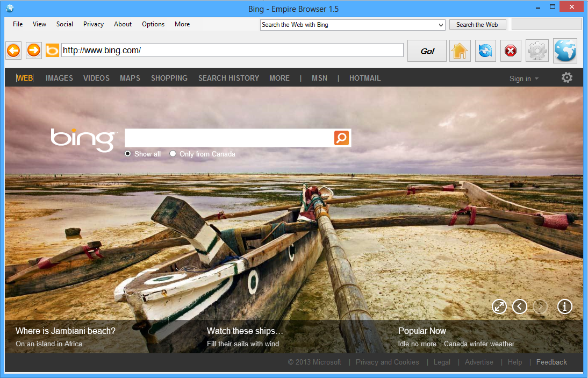
Task: Open the search engine dropdown list
Action: [x=441, y=24]
